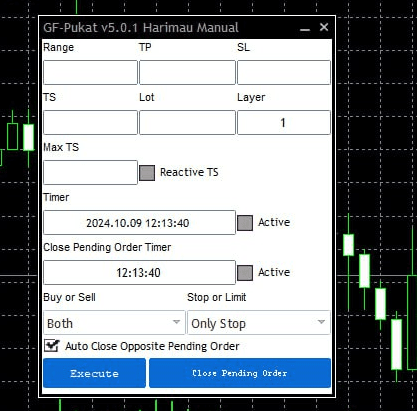Open the Buy or Sell dropdown
This screenshot has height=411, width=417.
(114, 322)
